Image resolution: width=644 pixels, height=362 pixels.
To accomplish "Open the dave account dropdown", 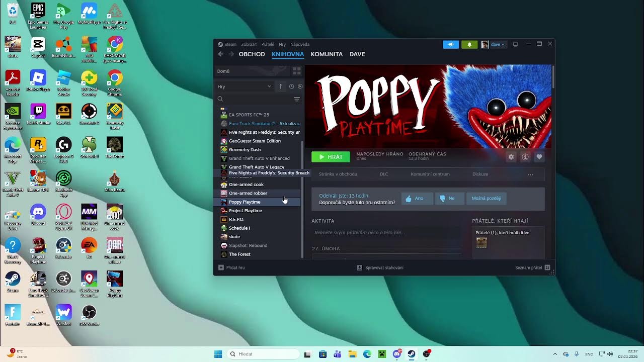I will (493, 44).
